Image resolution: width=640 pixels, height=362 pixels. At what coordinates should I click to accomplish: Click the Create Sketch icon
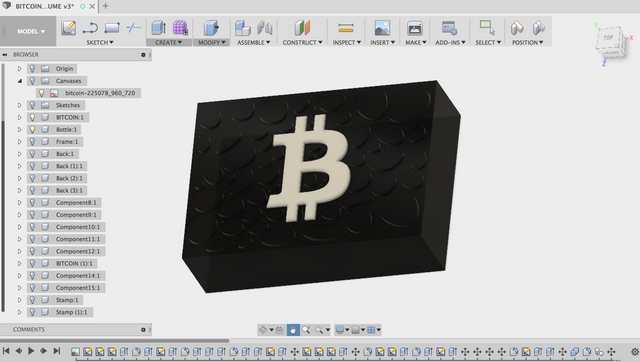[x=69, y=28]
